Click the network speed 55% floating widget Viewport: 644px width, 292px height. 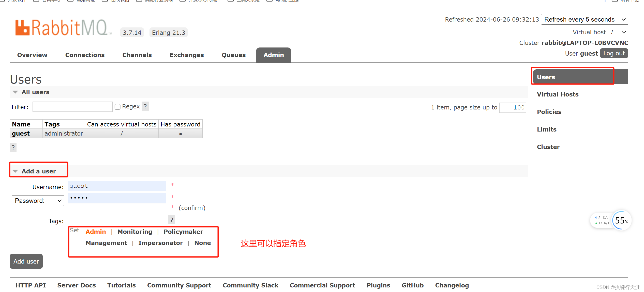coord(611,220)
